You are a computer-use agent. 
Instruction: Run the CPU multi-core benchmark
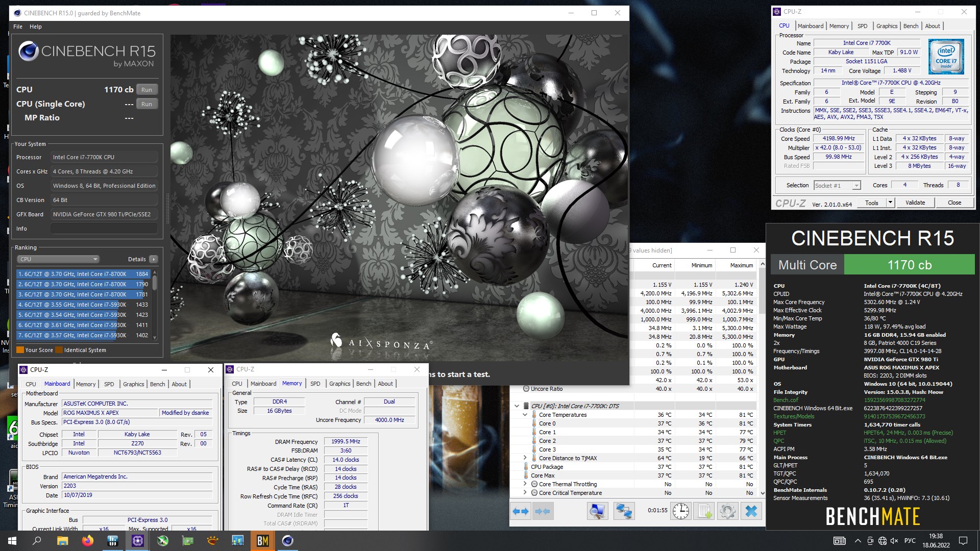tap(146, 90)
